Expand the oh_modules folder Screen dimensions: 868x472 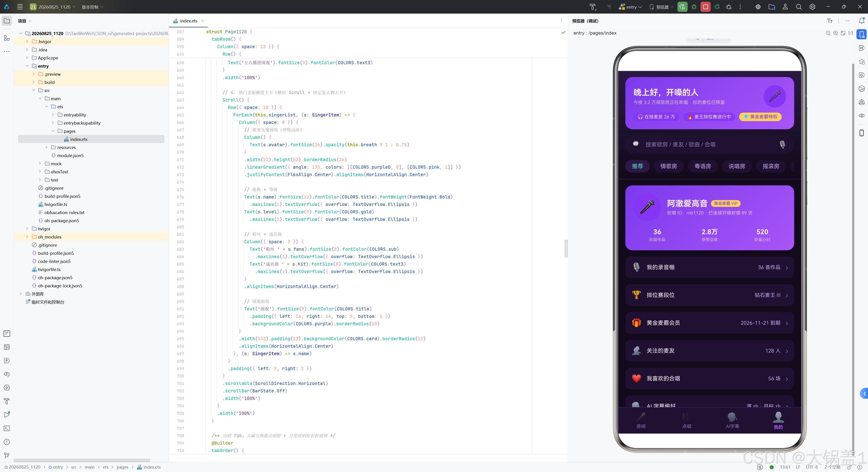(27, 237)
